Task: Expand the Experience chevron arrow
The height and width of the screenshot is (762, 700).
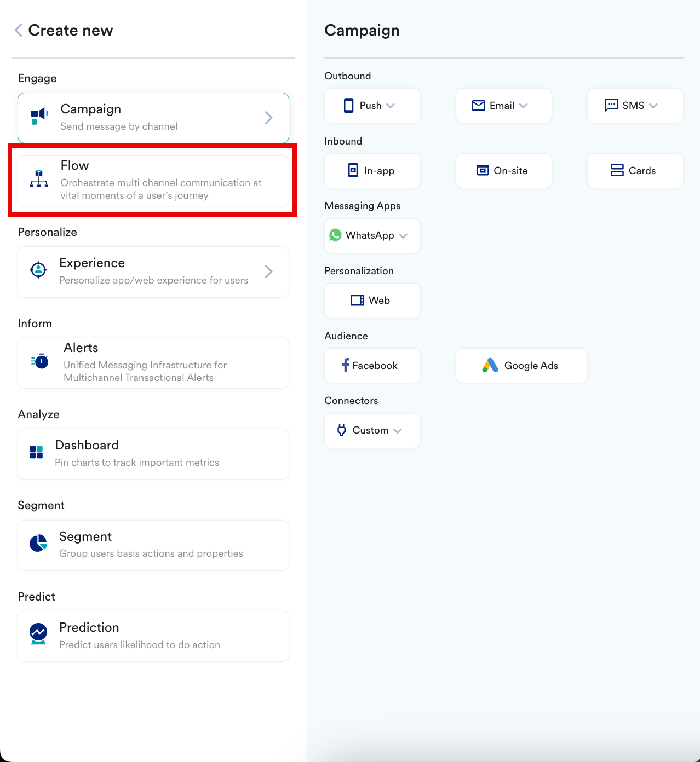Action: 268,272
